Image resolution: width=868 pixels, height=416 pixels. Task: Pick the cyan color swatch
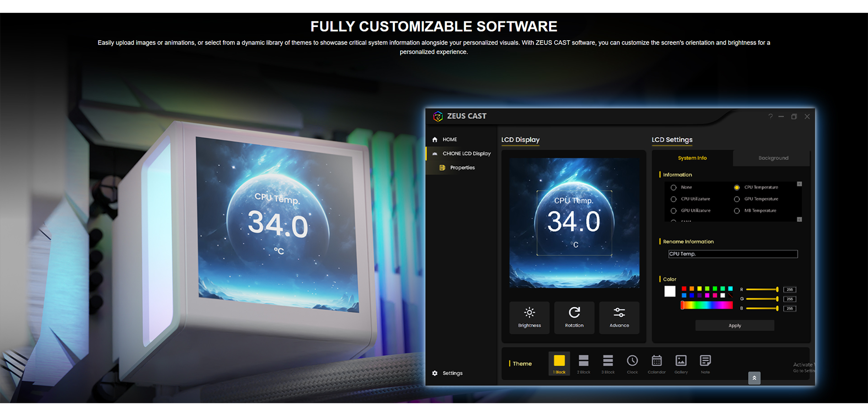730,288
